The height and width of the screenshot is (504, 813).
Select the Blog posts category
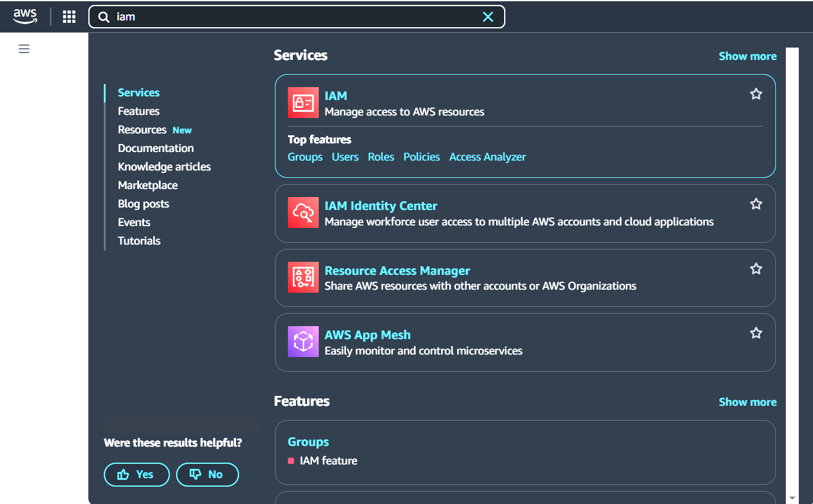pyautogui.click(x=143, y=204)
